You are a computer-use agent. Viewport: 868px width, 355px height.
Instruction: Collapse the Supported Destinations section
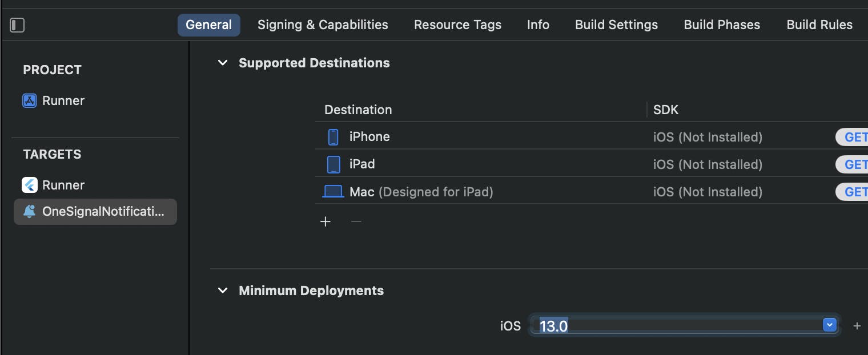point(223,63)
